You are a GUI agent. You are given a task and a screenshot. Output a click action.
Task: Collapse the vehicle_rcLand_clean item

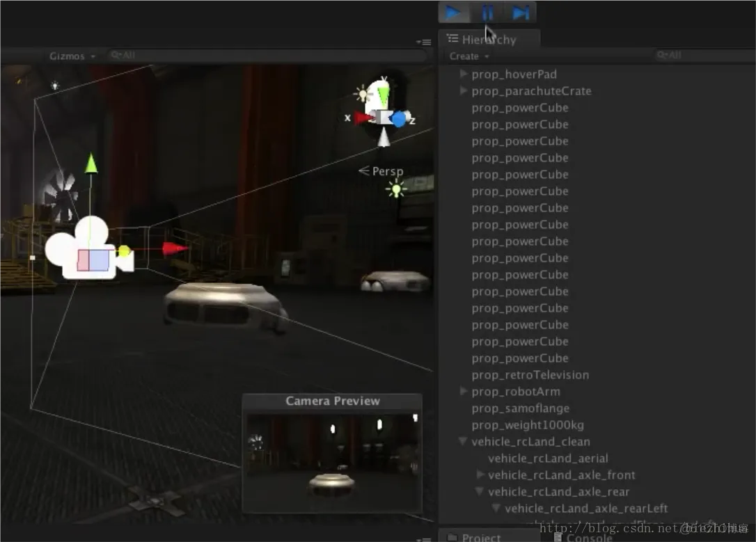tap(464, 441)
